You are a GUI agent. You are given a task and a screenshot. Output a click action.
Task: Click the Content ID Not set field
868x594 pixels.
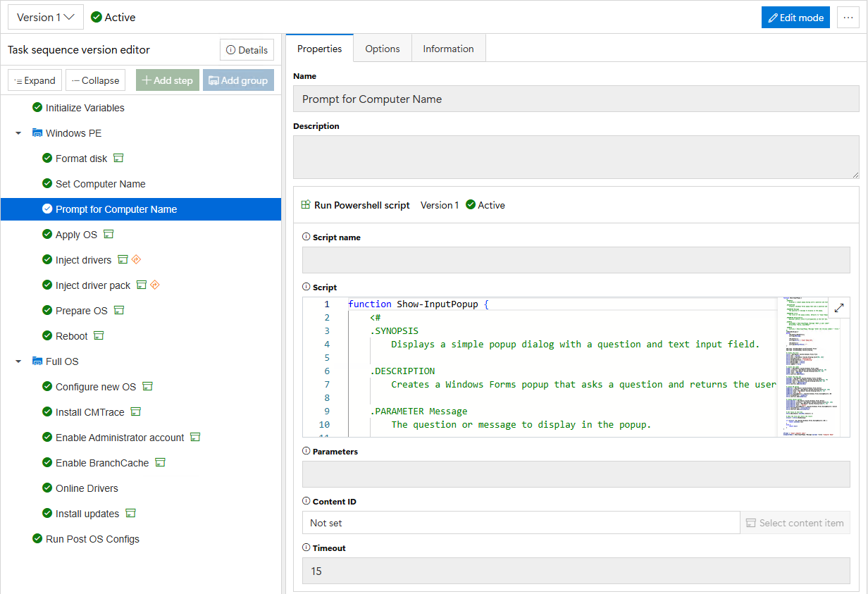[x=521, y=523]
